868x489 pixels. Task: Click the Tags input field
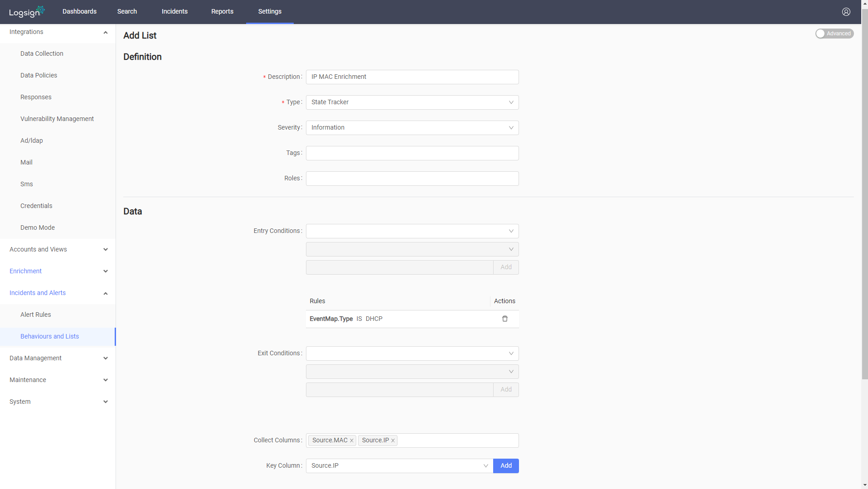pyautogui.click(x=412, y=153)
